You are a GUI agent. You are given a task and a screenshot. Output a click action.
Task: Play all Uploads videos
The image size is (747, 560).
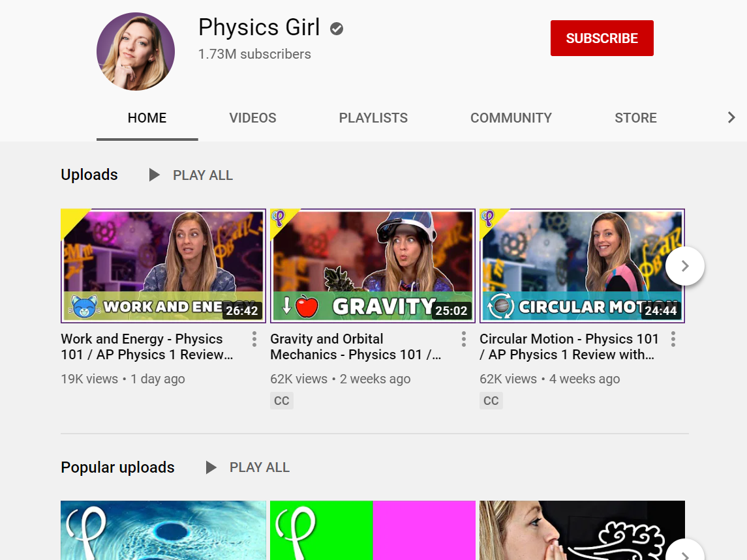[x=191, y=175]
